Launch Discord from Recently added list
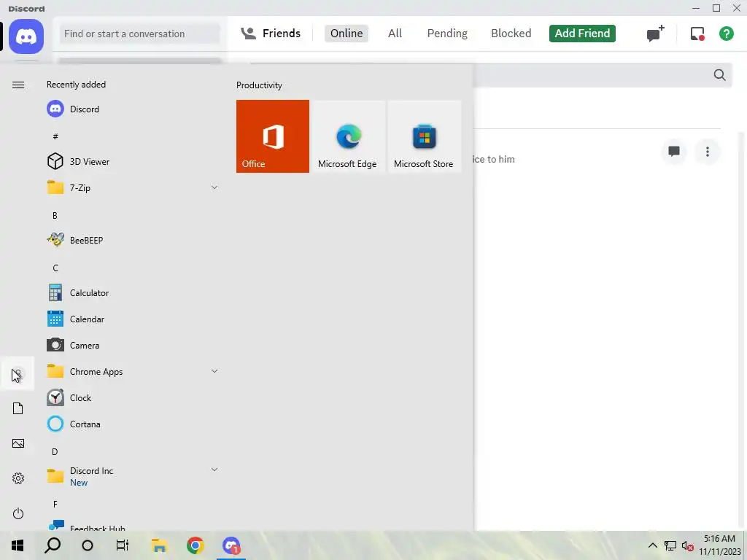The height and width of the screenshot is (560, 747). pos(133,109)
